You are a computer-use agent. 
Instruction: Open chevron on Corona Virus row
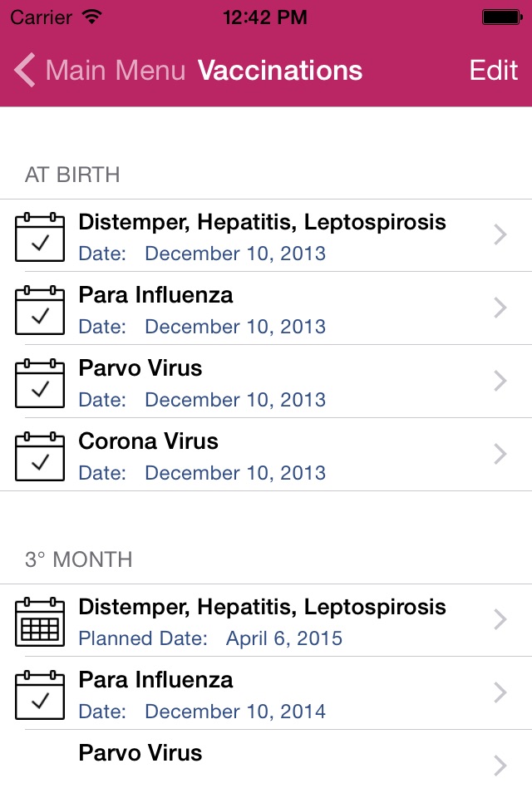click(500, 454)
